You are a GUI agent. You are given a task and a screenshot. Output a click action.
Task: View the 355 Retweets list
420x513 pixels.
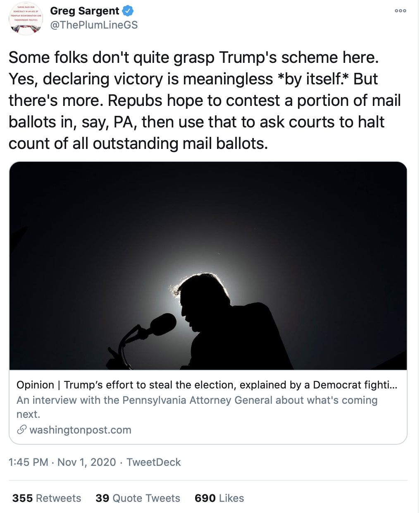pos(47,498)
